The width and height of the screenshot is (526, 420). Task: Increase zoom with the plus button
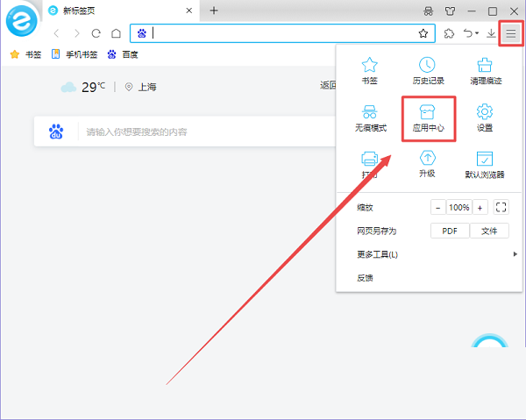coord(480,208)
